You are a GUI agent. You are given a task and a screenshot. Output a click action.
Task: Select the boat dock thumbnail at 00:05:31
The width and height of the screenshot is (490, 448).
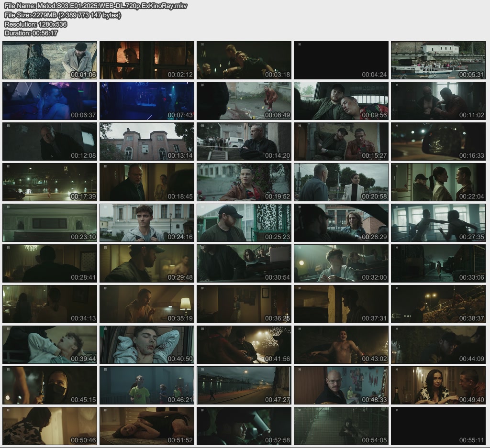coord(438,60)
